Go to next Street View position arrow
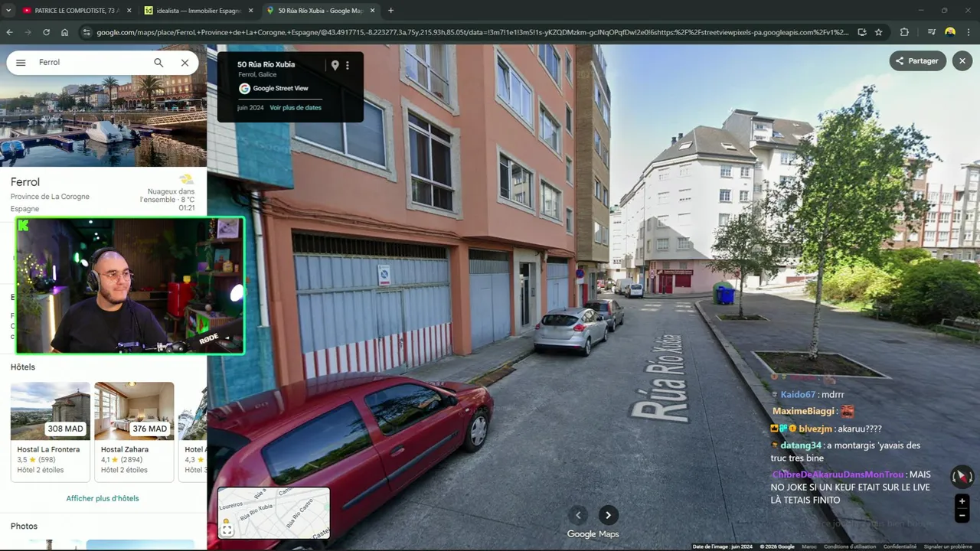The width and height of the screenshot is (980, 551). click(608, 515)
